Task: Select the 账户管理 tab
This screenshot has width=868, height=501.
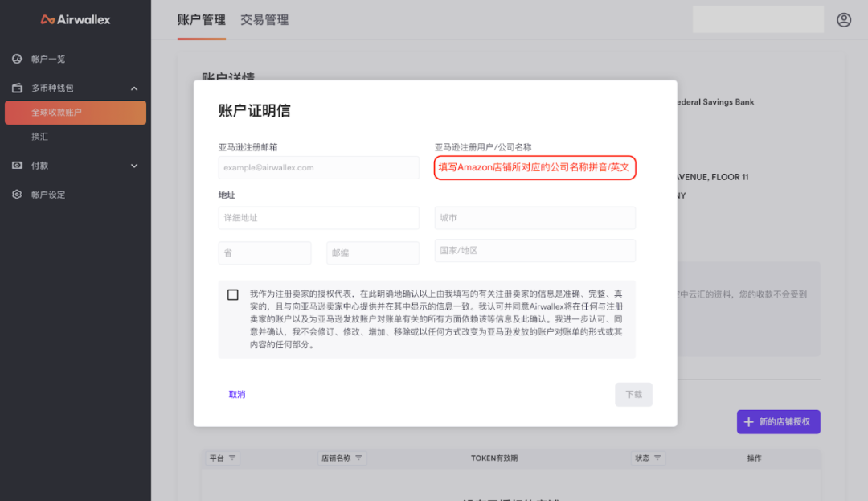Action: [x=201, y=19]
